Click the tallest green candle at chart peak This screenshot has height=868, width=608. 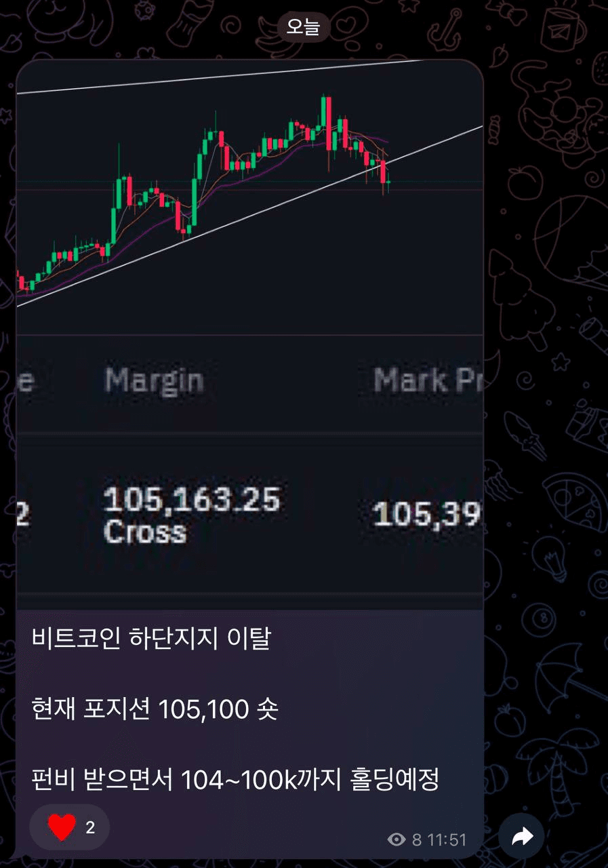click(323, 111)
